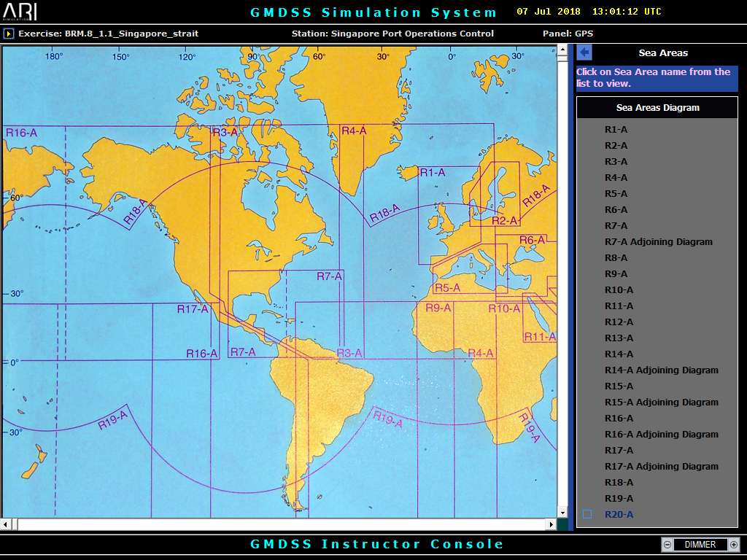Click the R11-A label near the Red Sea
The image size is (747, 560).
click(540, 337)
